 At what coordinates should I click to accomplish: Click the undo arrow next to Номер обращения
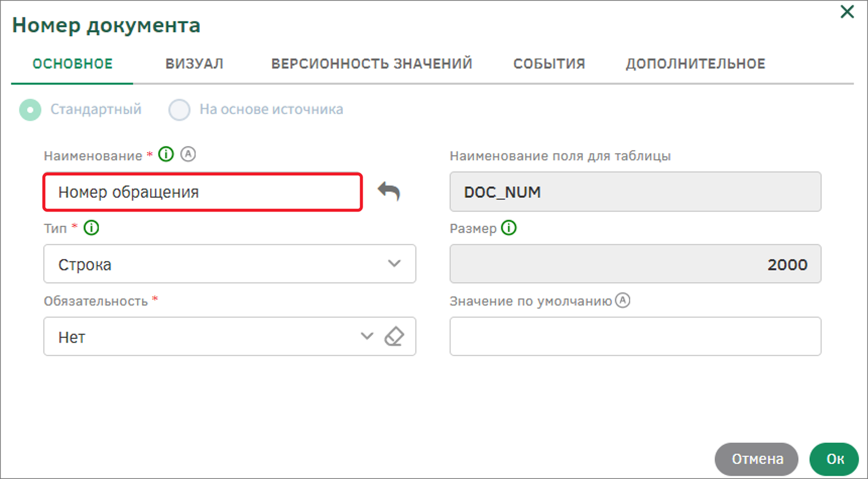[x=389, y=191]
